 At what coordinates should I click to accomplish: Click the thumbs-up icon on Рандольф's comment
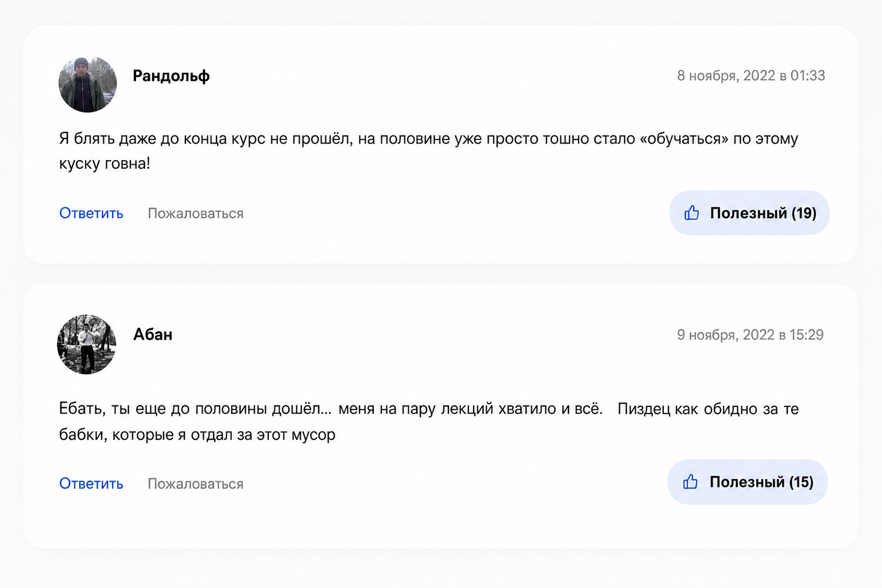point(691,212)
